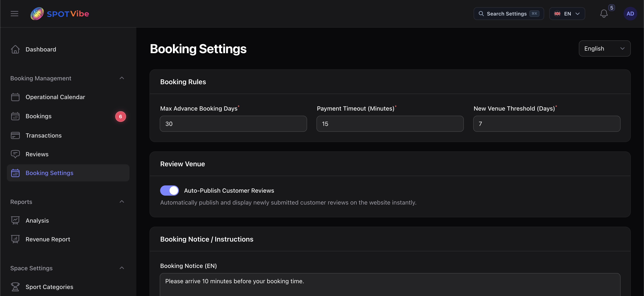
Task: Open the Transactions page
Action: (x=68, y=135)
